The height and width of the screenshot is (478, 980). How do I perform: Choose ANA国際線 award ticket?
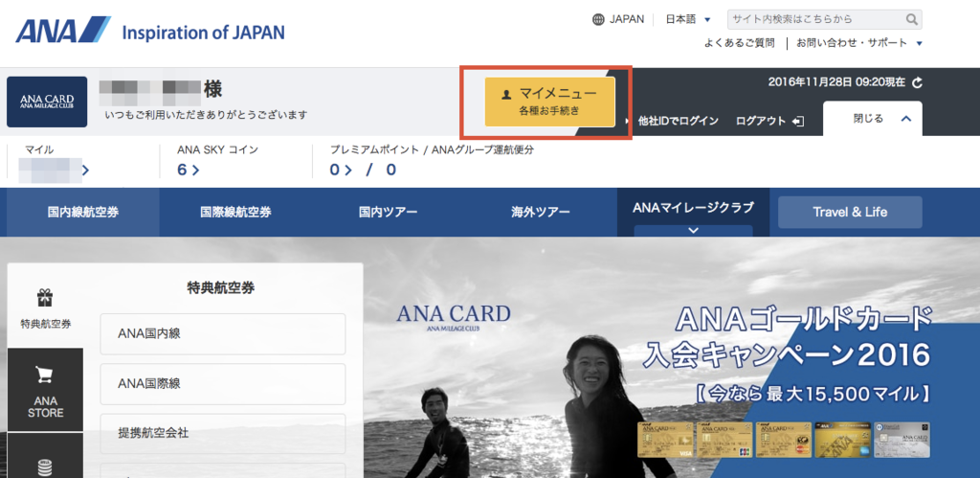[222, 383]
